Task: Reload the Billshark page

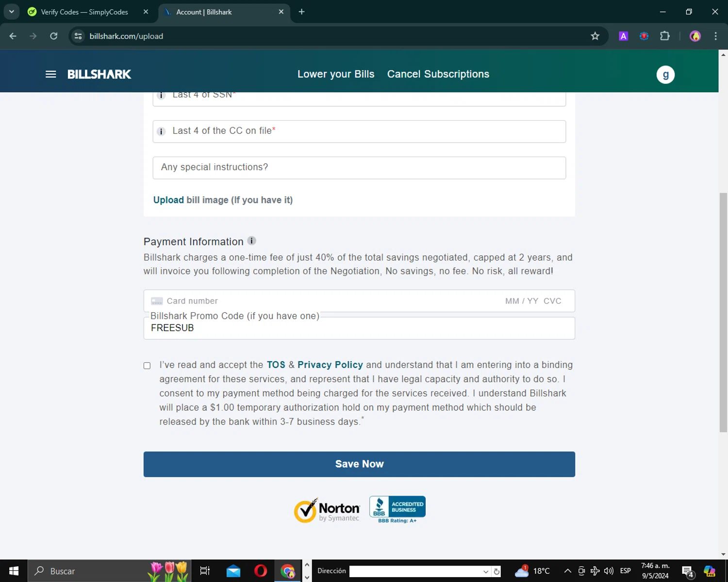Action: click(54, 36)
